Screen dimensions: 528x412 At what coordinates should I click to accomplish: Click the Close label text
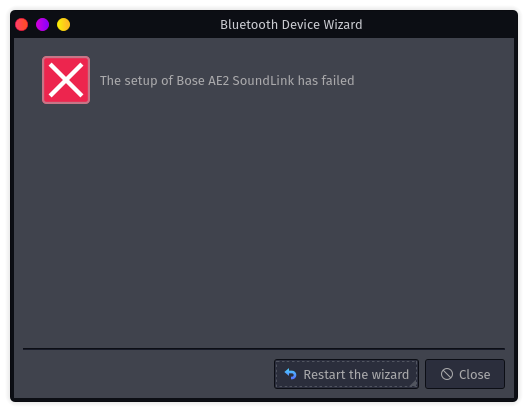tap(474, 374)
